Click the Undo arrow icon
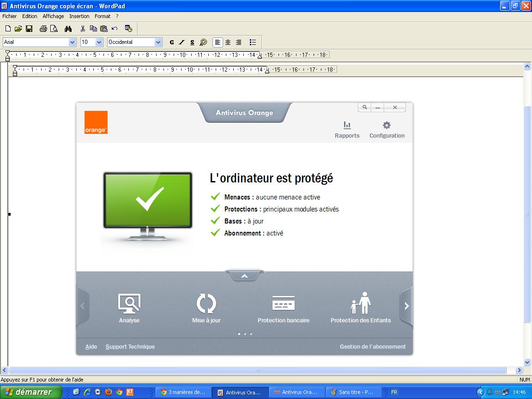 pos(115,29)
